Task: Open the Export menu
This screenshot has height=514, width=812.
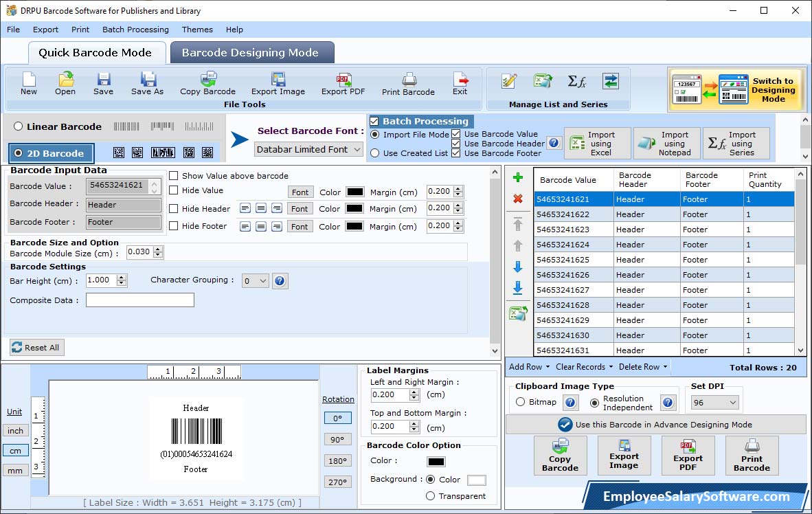Action: (x=45, y=30)
